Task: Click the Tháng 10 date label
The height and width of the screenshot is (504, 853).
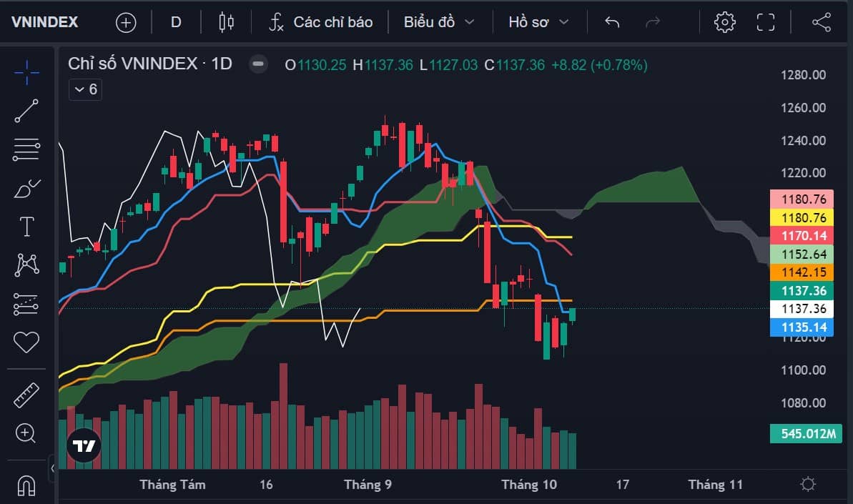Action: click(529, 485)
